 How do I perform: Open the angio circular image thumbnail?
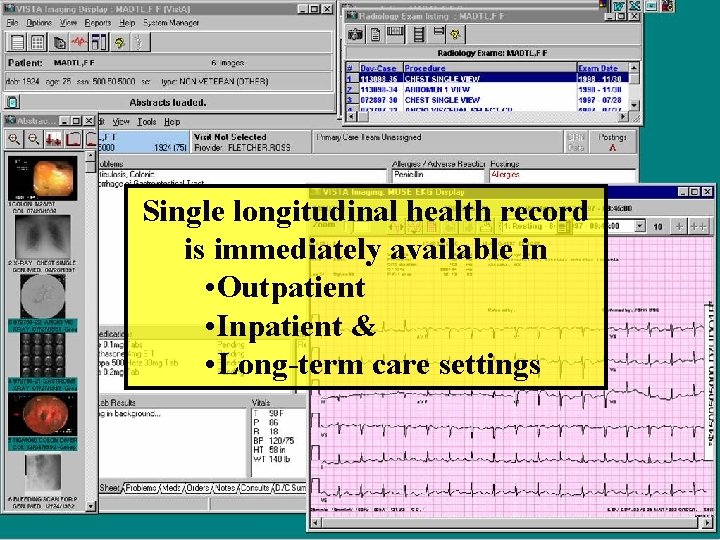(43, 296)
